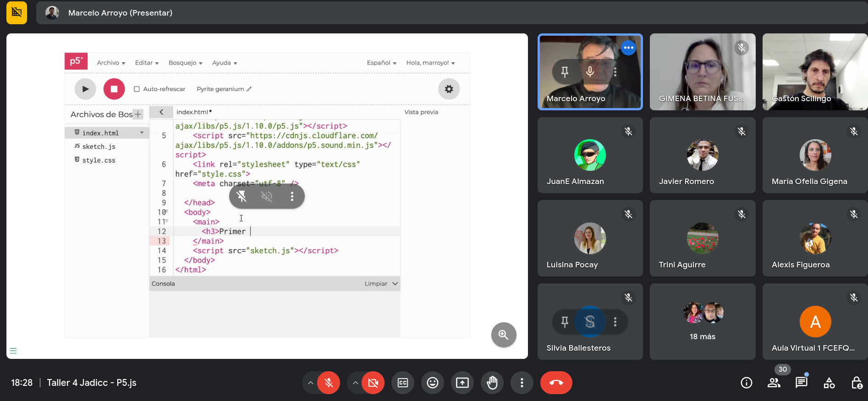Pin Silvia Ballesteros's tile
868x401 pixels.
(x=565, y=322)
